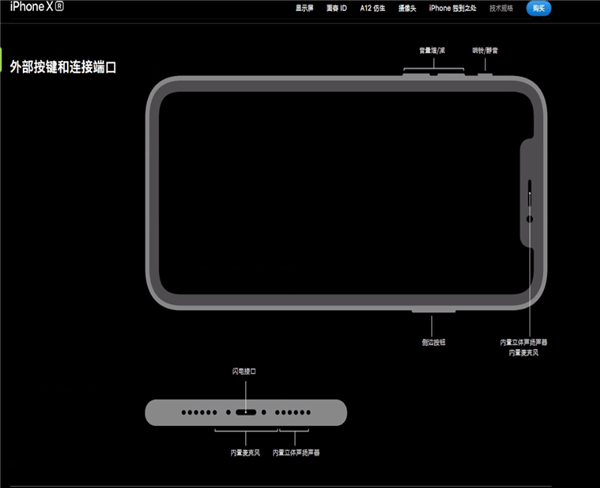
Task: Click the earpiece speaker slot in notch
Action: coord(530,193)
